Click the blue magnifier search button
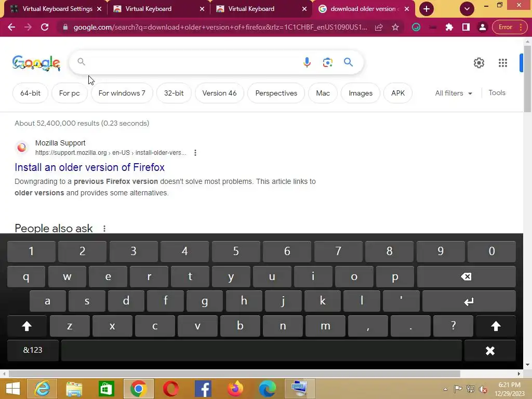Image resolution: width=532 pixels, height=399 pixels. click(348, 62)
